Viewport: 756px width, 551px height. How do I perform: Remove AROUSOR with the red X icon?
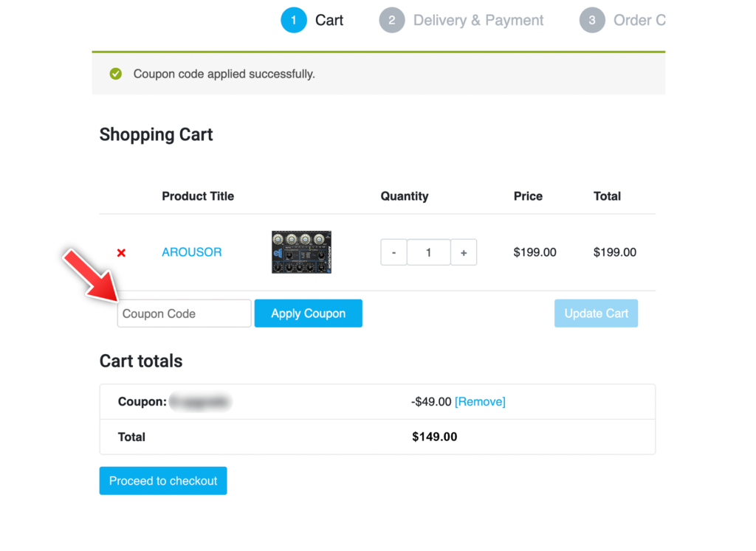coord(121,253)
